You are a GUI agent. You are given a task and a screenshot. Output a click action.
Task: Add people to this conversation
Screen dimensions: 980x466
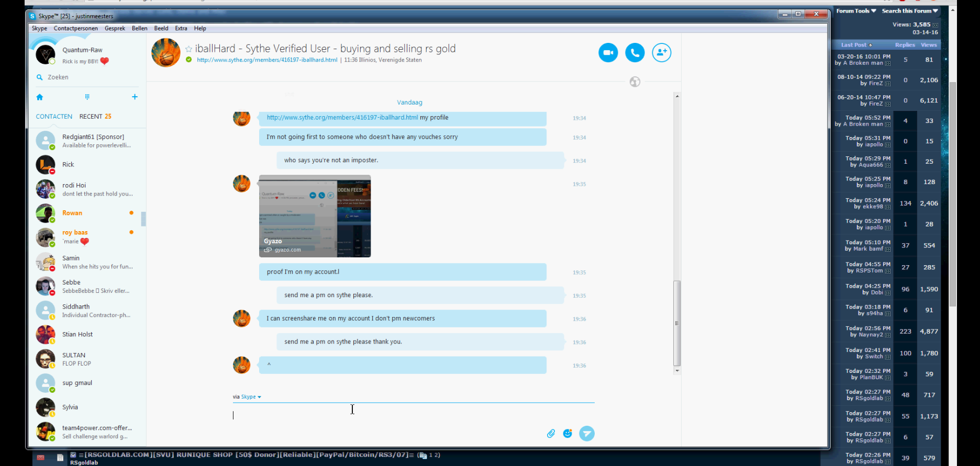[662, 52]
